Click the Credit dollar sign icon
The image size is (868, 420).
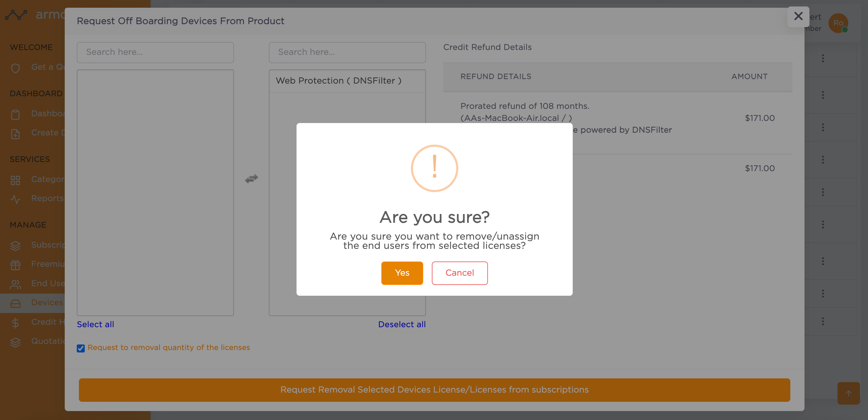pyautogui.click(x=15, y=323)
